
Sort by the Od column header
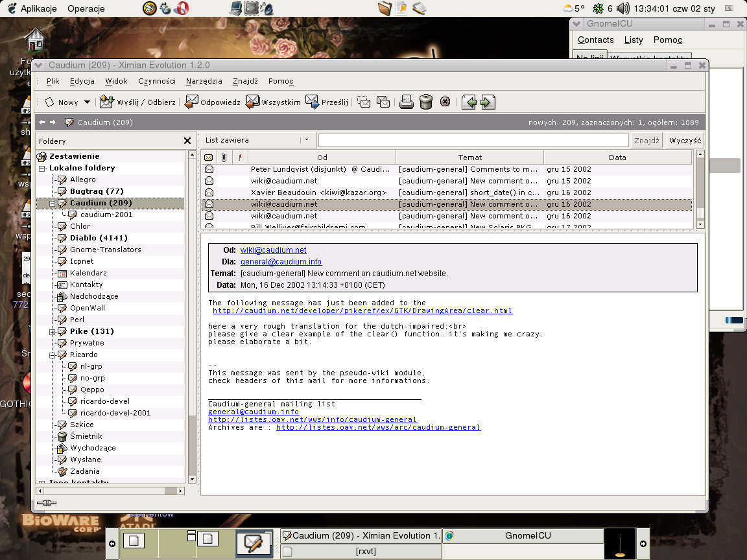pos(322,157)
